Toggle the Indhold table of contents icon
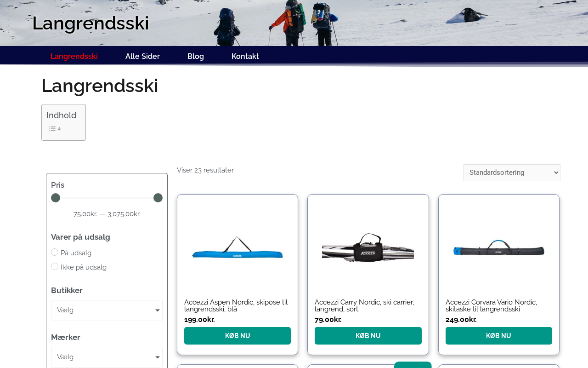The image size is (588, 368). 55,129
